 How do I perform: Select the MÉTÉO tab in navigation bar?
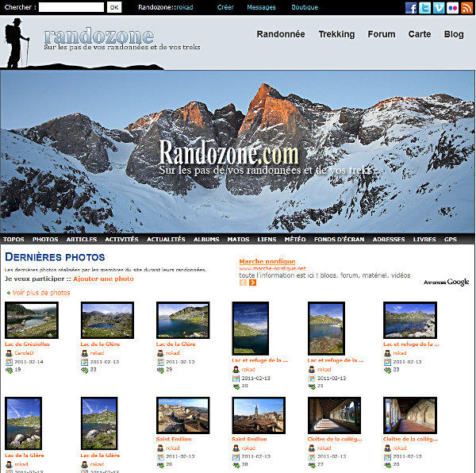coord(294,239)
